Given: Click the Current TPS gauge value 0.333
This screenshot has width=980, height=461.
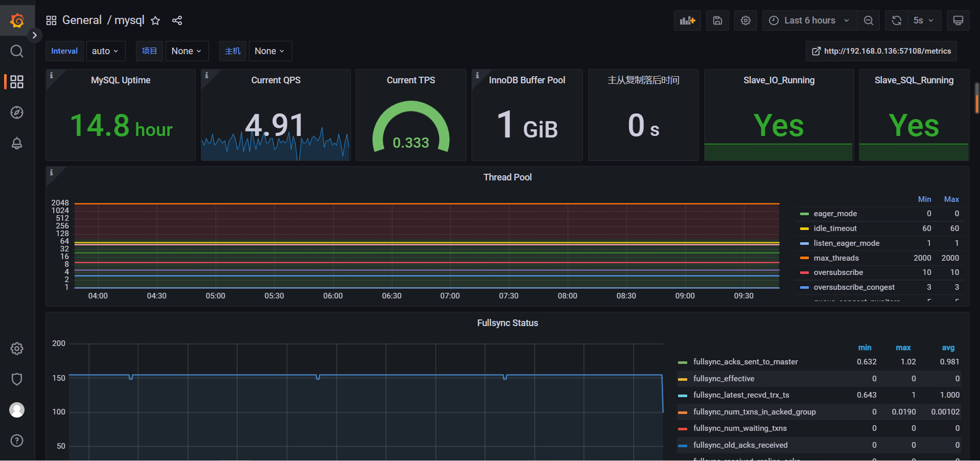Looking at the screenshot, I should click(411, 143).
